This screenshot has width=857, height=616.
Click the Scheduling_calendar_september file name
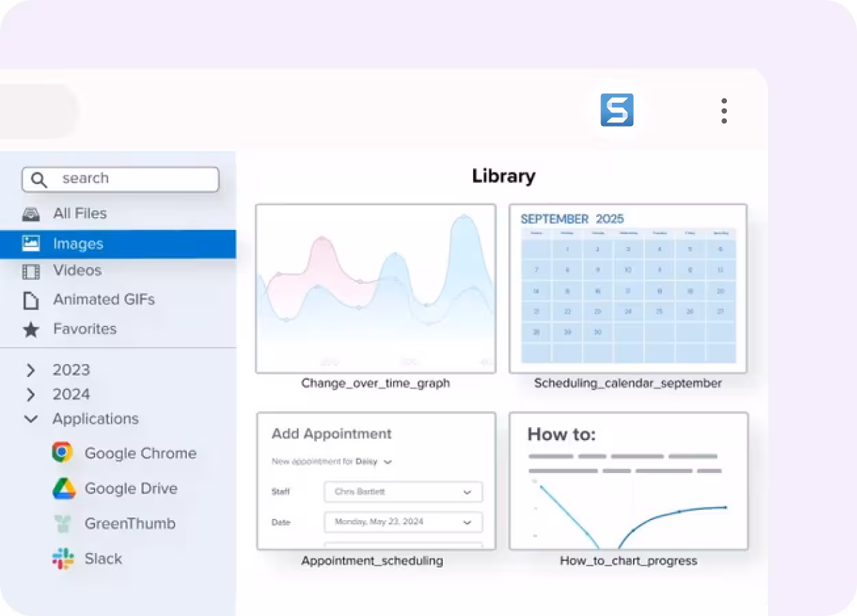coord(628,383)
